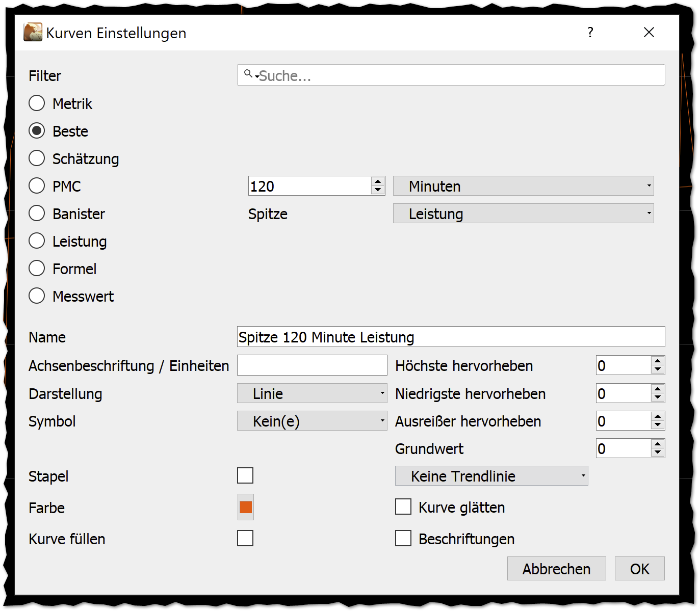Open the Minuten unit dropdown
Screen dimensions: 700x612
523,186
